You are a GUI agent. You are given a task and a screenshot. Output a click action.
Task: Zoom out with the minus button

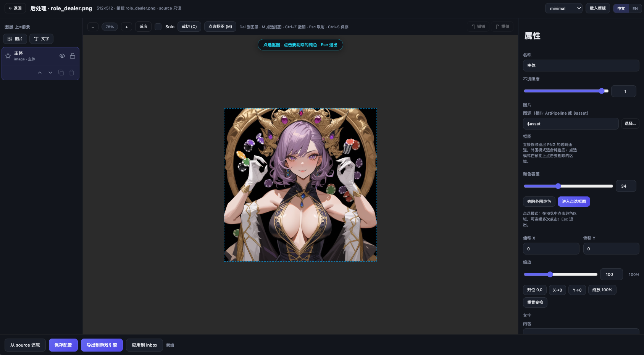(x=93, y=27)
